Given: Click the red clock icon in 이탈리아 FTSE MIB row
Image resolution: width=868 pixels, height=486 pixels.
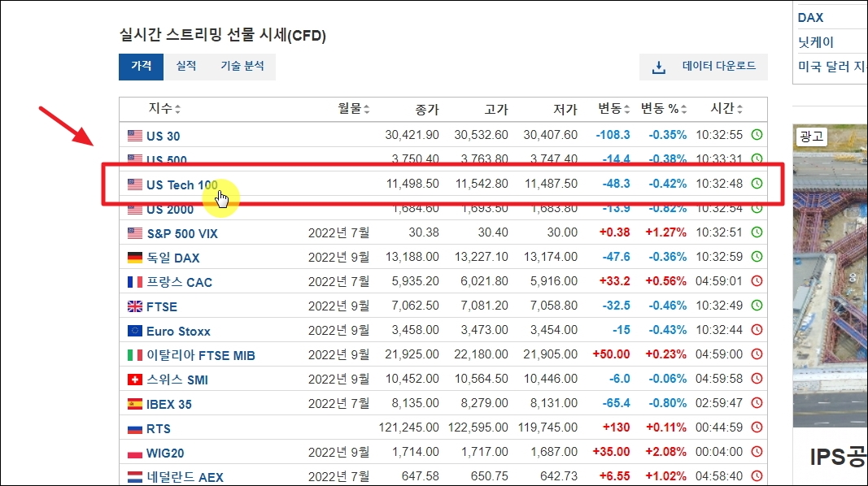Looking at the screenshot, I should pyautogui.click(x=757, y=354).
